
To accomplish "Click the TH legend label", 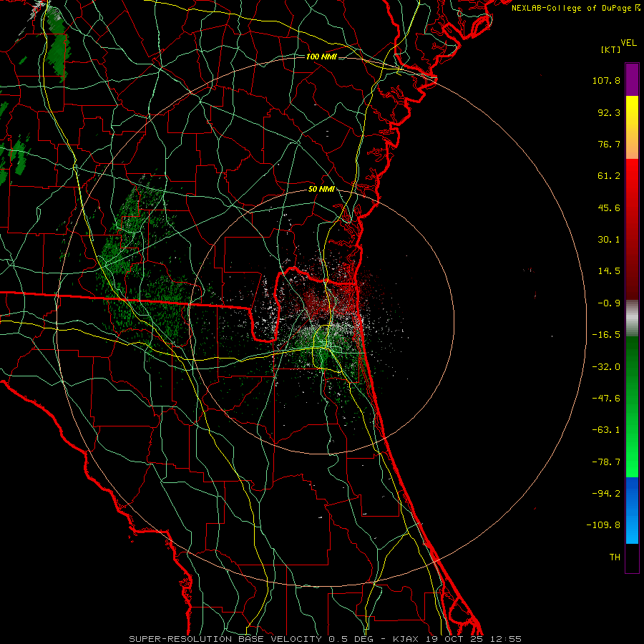I will pyautogui.click(x=615, y=557).
